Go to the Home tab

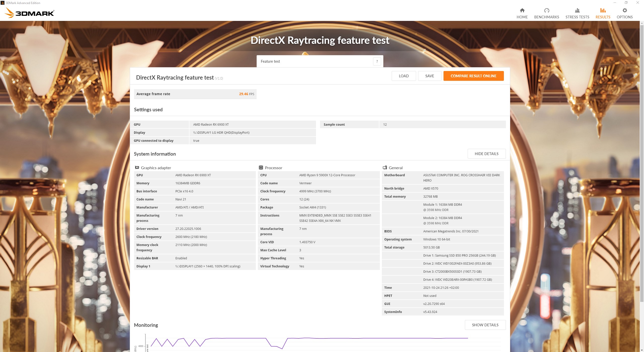pyautogui.click(x=522, y=14)
